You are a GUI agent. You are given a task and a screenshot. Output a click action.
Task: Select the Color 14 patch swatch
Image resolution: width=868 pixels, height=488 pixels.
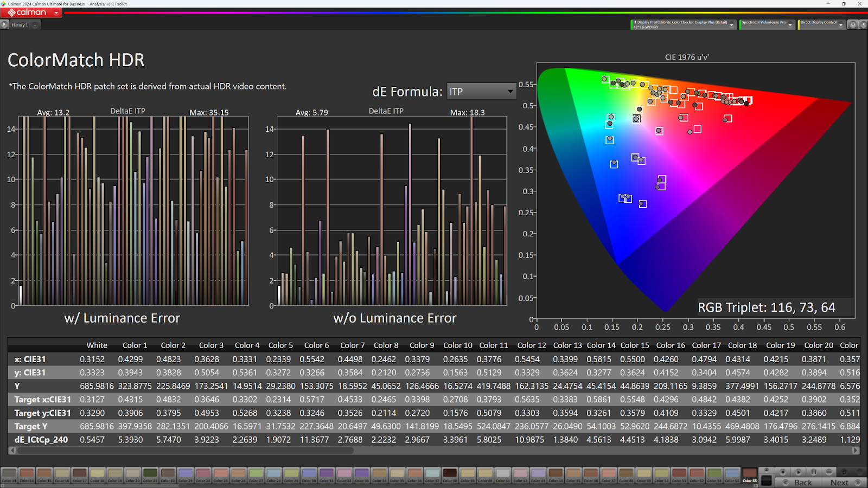coord(27,475)
